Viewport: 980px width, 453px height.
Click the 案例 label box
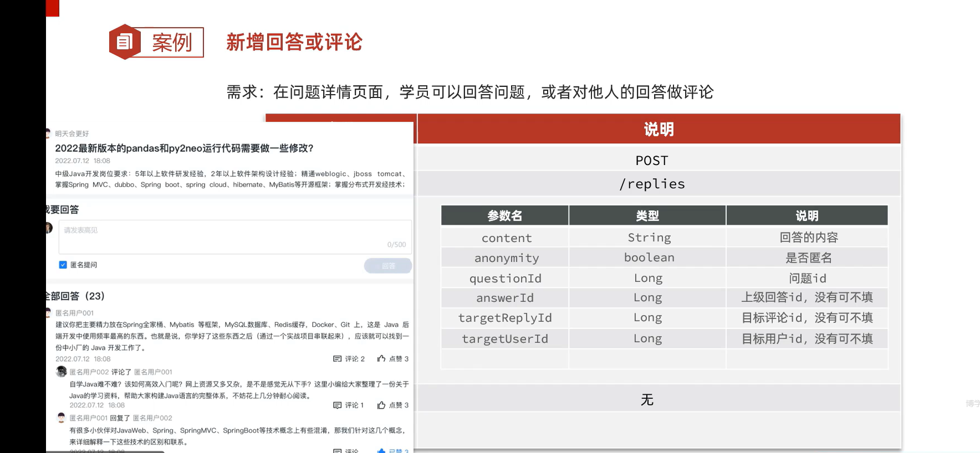coord(171,42)
